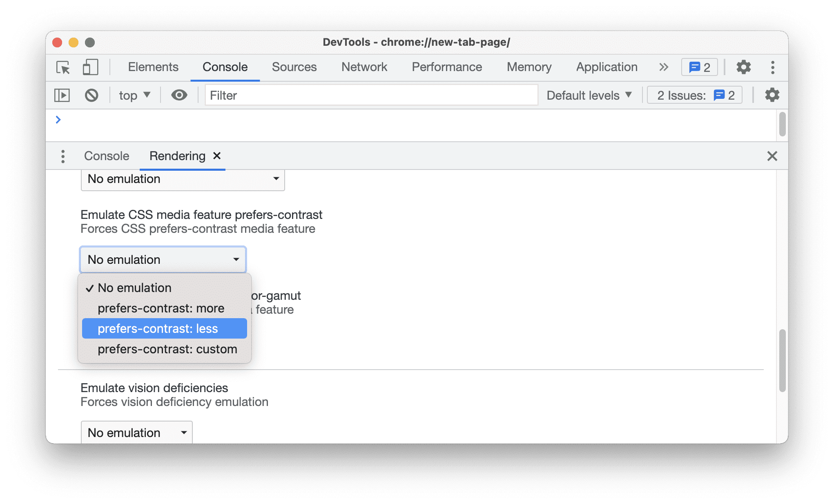Click the inspect element cursor icon
Screen dimensions: 834x504
[64, 67]
